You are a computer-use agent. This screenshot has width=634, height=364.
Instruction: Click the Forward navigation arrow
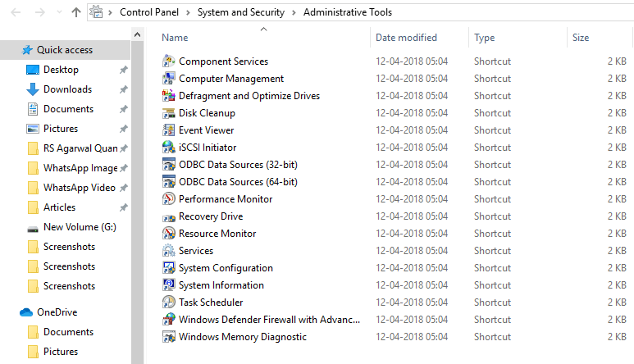click(x=39, y=12)
